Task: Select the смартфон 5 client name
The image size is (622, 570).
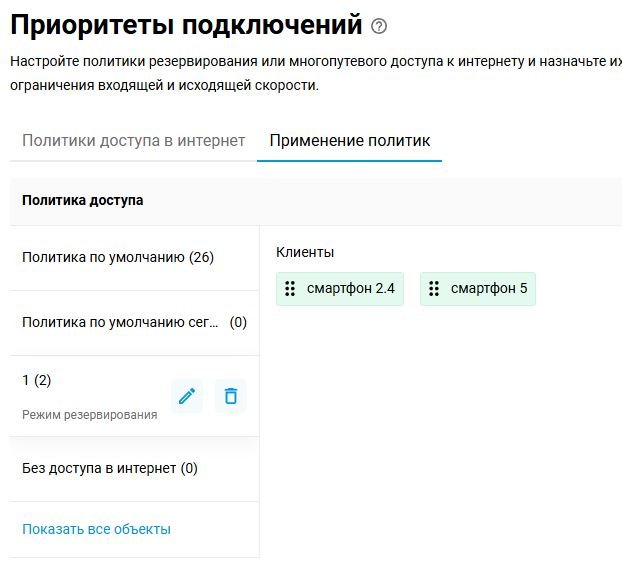Action: [x=489, y=289]
